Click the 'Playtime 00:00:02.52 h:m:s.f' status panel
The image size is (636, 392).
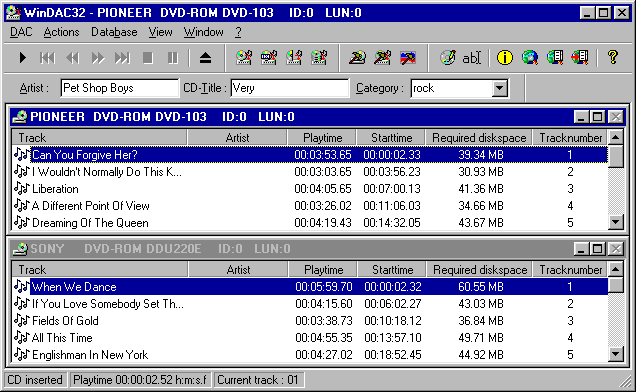pyautogui.click(x=140, y=380)
